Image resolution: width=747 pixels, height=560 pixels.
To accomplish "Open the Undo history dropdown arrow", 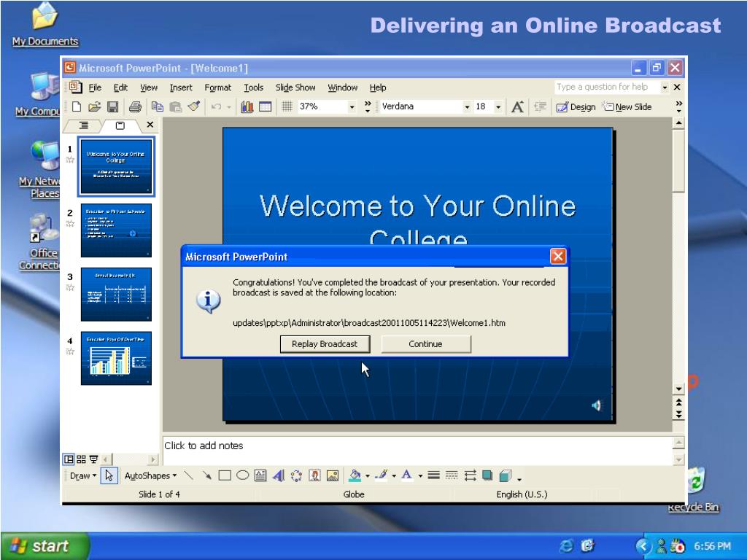I will point(228,107).
